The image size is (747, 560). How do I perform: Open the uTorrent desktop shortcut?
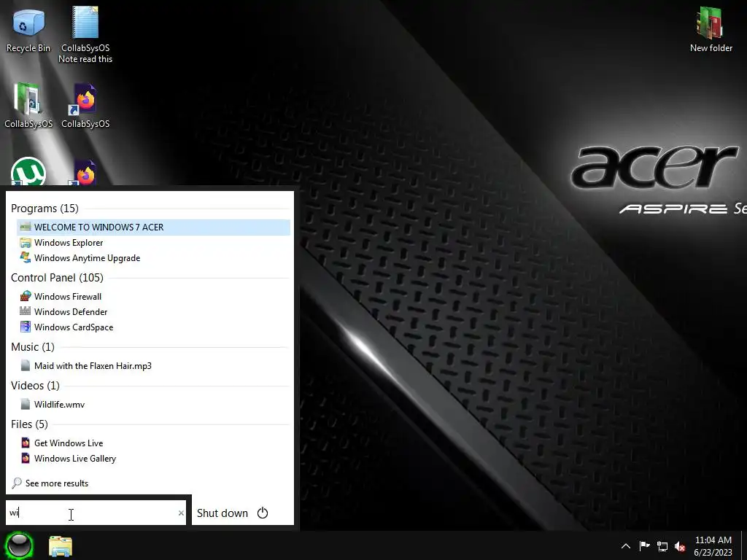(28, 171)
